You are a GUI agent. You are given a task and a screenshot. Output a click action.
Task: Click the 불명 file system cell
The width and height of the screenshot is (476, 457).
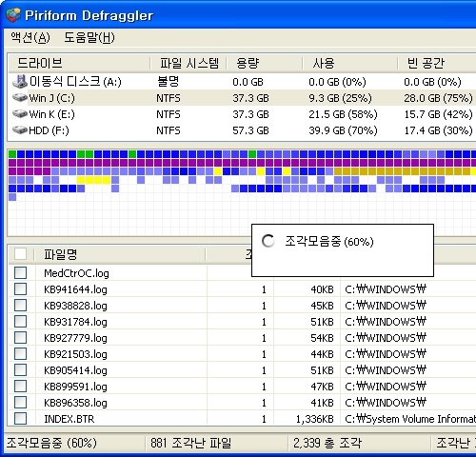[x=169, y=82]
